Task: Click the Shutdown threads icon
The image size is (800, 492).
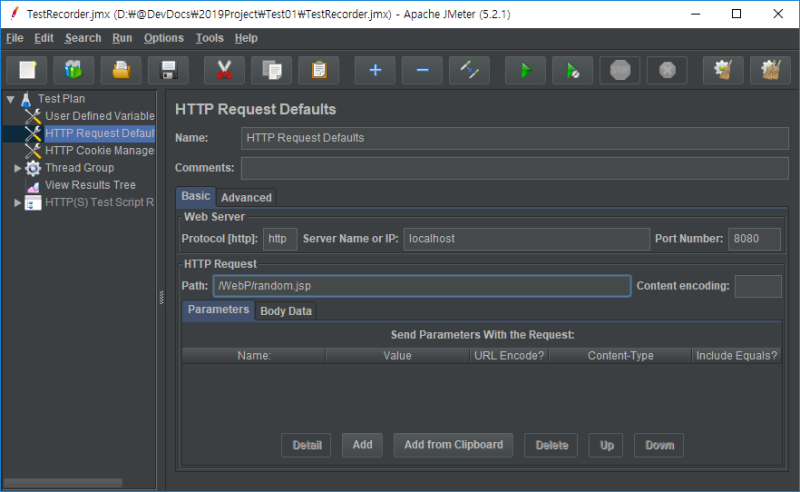Action: pos(667,70)
